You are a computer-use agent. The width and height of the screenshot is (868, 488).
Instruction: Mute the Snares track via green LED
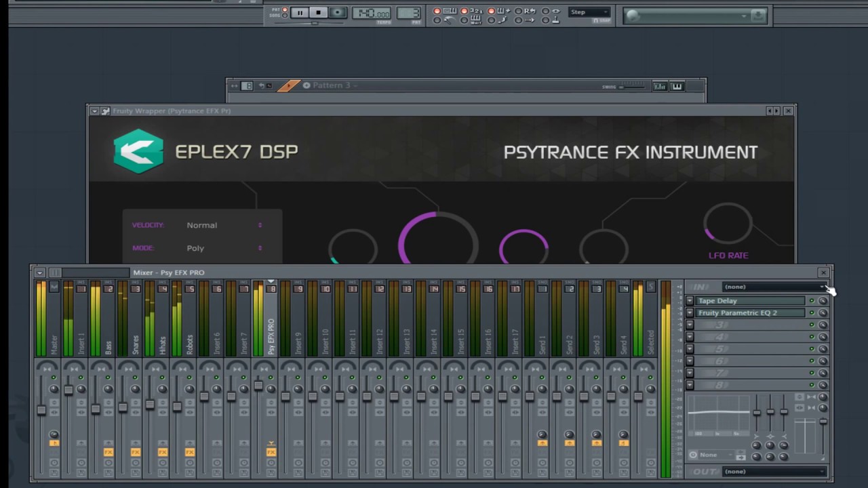pyautogui.click(x=135, y=378)
